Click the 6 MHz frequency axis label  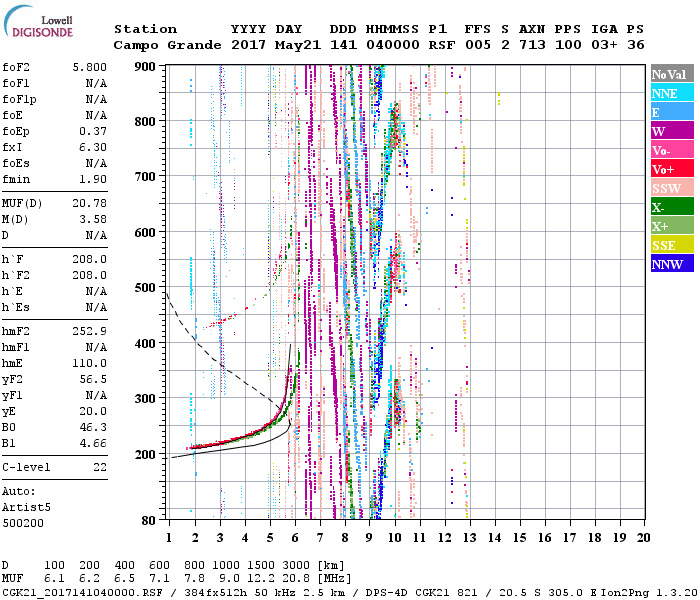point(295,538)
